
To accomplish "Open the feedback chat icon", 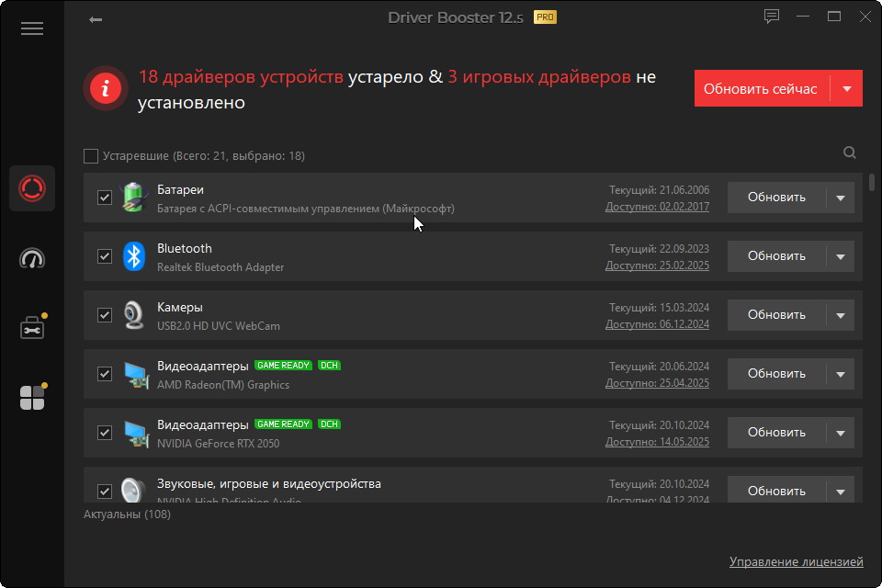I will 771,17.
